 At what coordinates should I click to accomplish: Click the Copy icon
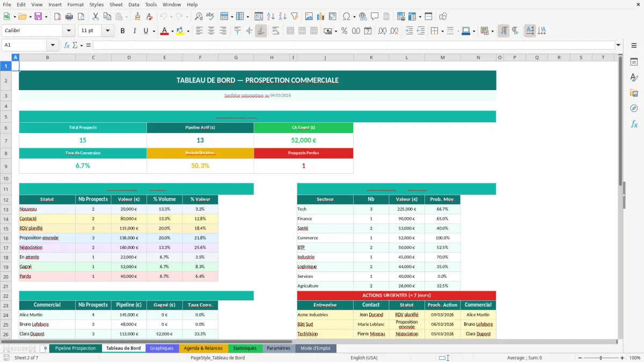[x=106, y=17]
